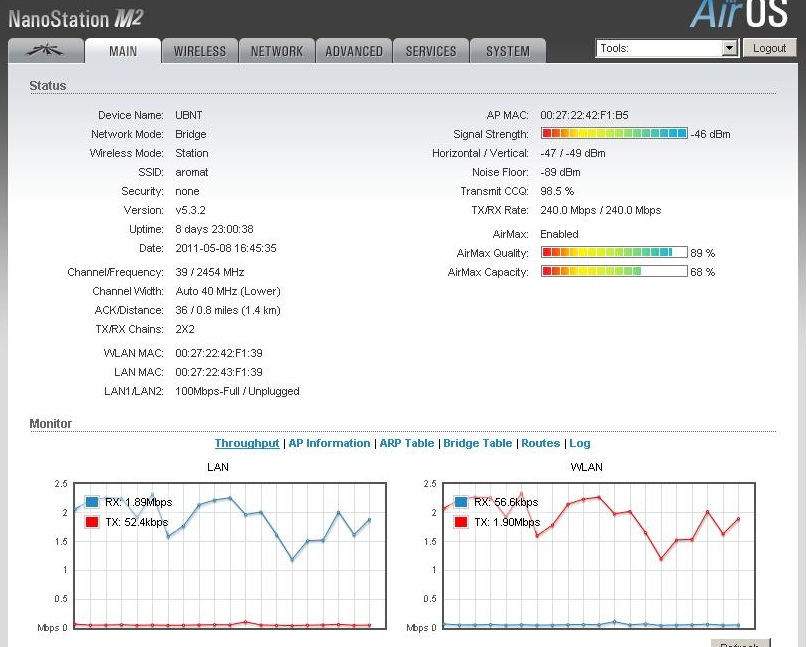Click the LAN TX red legend swatch

[x=92, y=522]
